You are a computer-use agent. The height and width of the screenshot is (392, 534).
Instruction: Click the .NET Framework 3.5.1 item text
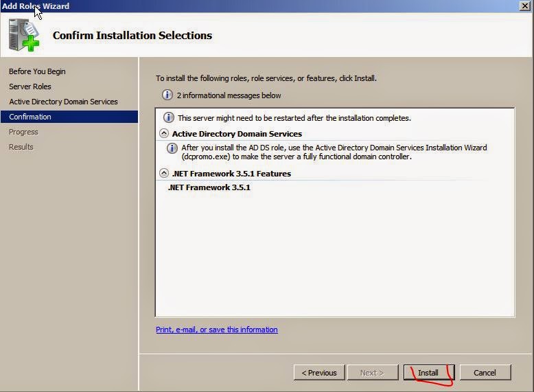(x=209, y=187)
